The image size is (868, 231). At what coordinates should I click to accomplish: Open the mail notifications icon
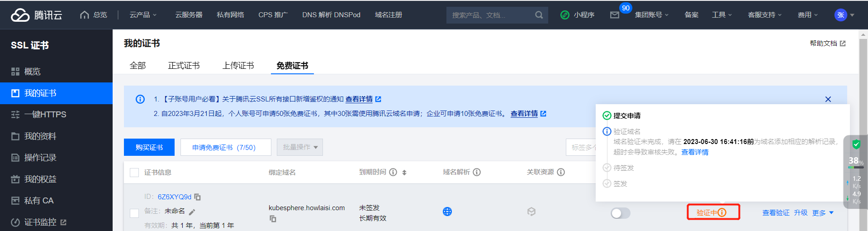[x=614, y=15]
